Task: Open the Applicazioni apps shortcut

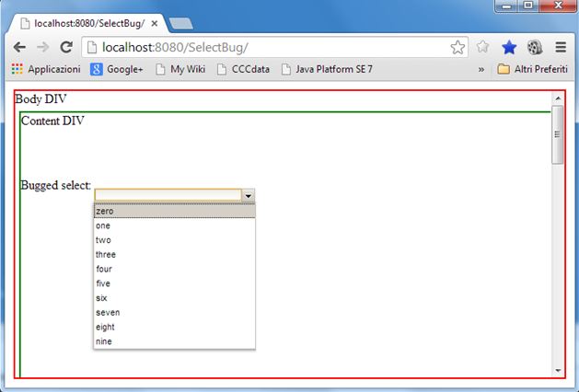Action: coord(46,69)
